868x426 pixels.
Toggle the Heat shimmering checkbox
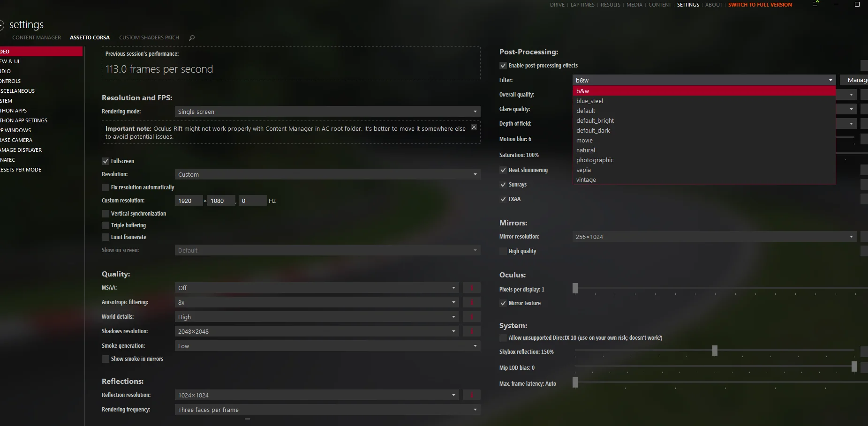click(503, 170)
